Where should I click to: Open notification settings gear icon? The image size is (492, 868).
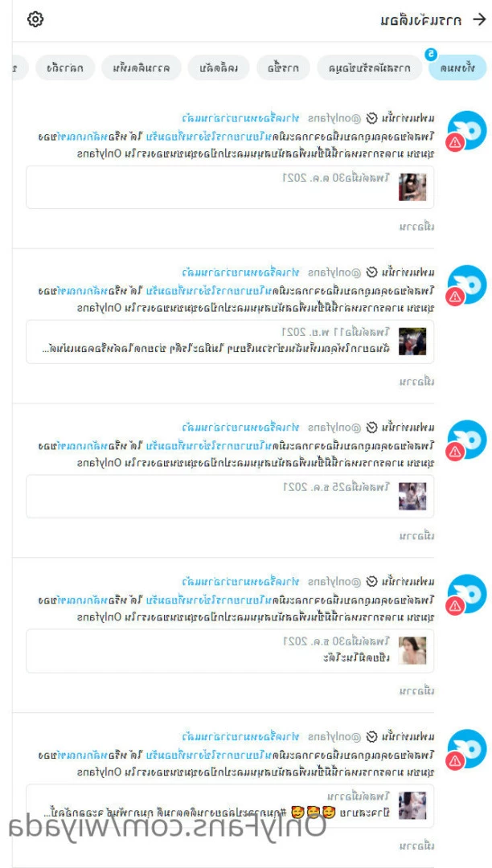[35, 19]
